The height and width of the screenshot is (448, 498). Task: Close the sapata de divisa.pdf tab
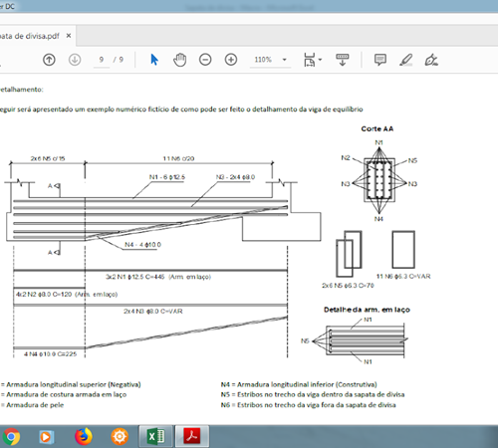click(x=69, y=36)
